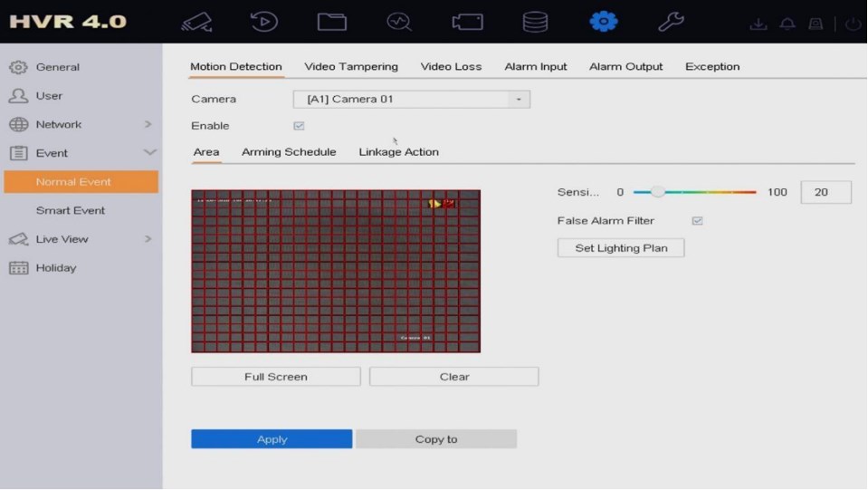Open the smart analysis search icon
Image resolution: width=868 pixels, height=490 pixels.
click(x=399, y=22)
